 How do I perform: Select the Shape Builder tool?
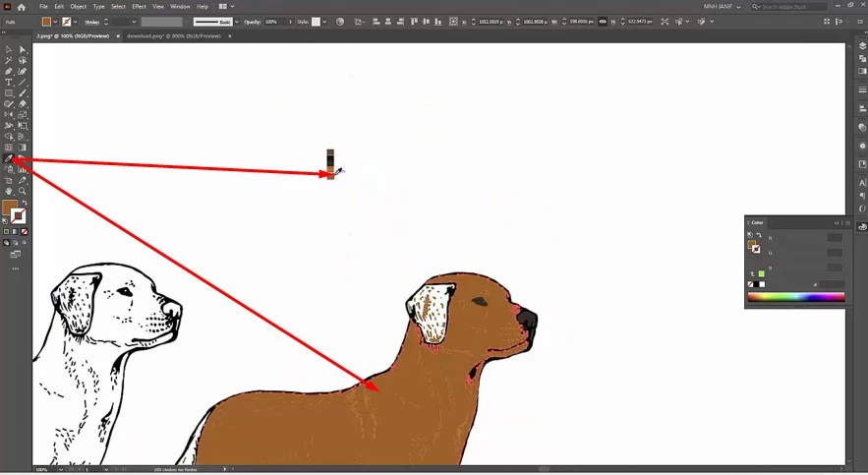(8, 136)
